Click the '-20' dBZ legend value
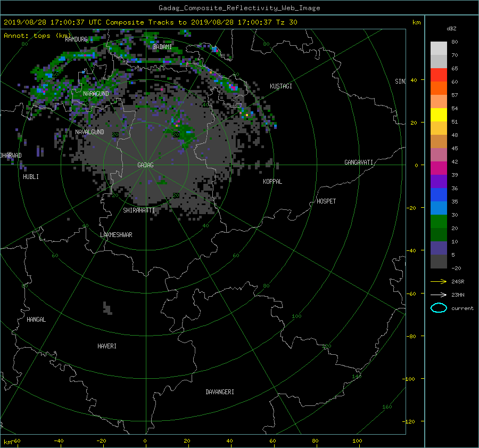Image resolution: width=479 pixels, height=448 pixels. click(x=456, y=268)
